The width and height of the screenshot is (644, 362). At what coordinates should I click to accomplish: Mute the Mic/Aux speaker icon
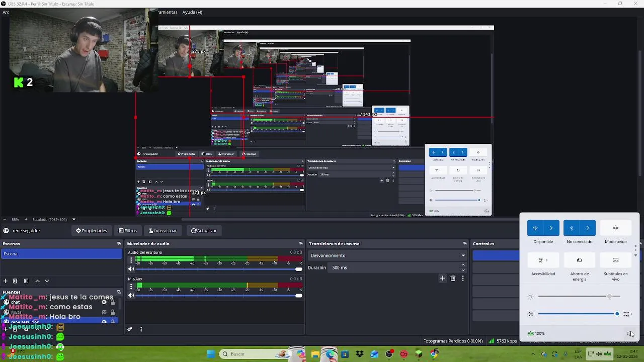(x=131, y=296)
